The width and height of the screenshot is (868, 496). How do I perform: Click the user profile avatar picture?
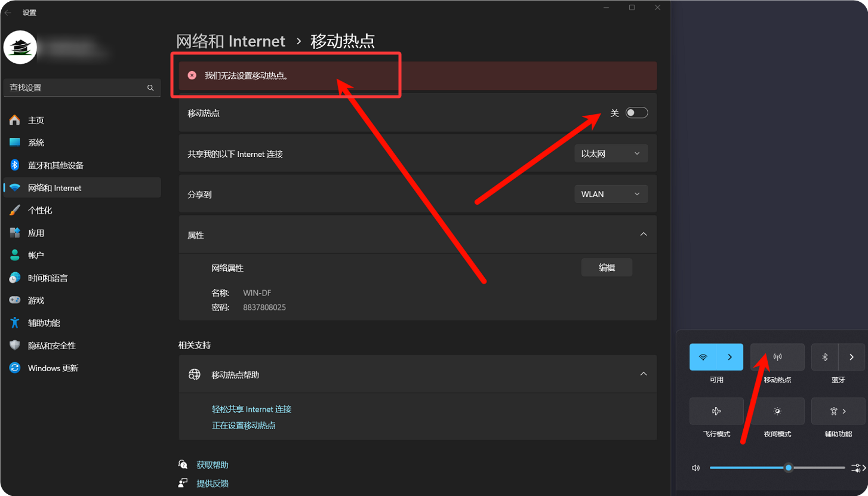20,47
